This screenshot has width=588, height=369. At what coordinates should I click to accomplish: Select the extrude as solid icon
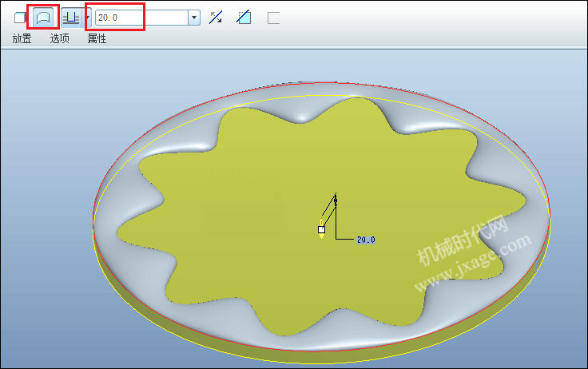pyautogui.click(x=20, y=18)
